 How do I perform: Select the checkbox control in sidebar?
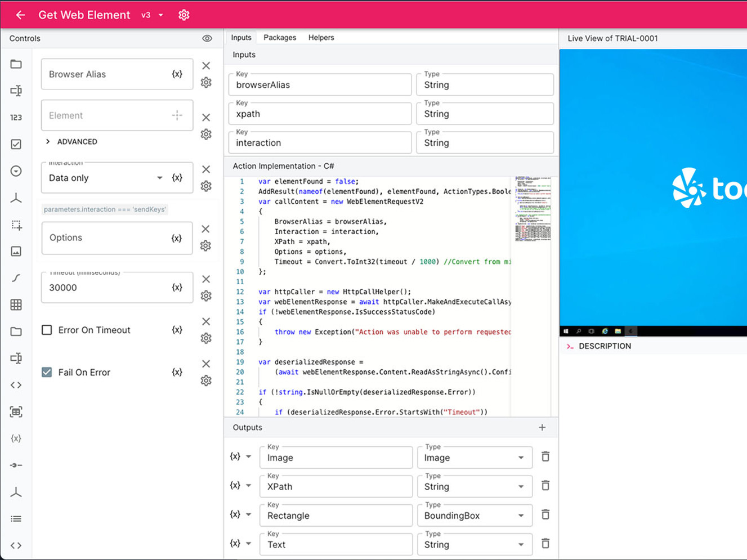(x=16, y=145)
